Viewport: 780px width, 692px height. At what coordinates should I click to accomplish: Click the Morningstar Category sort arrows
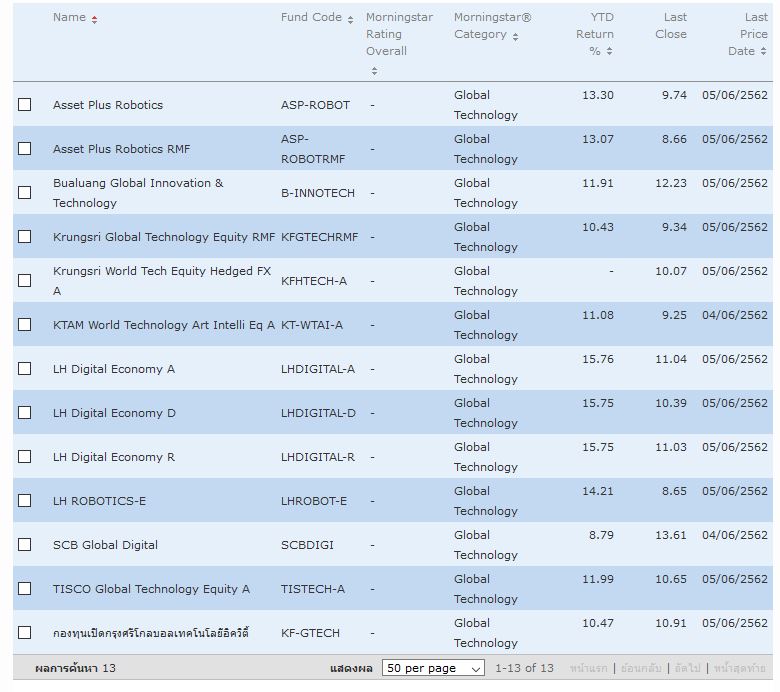click(515, 37)
